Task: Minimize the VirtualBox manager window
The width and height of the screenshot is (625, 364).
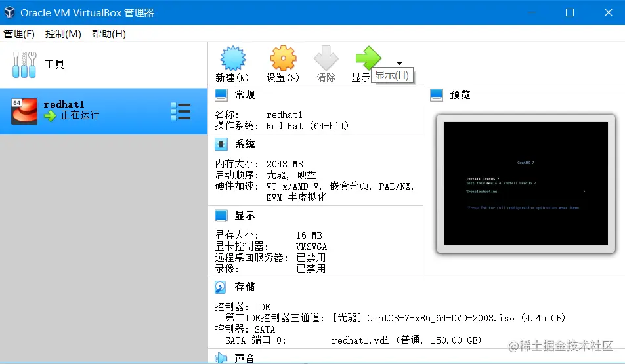Action: click(x=532, y=12)
